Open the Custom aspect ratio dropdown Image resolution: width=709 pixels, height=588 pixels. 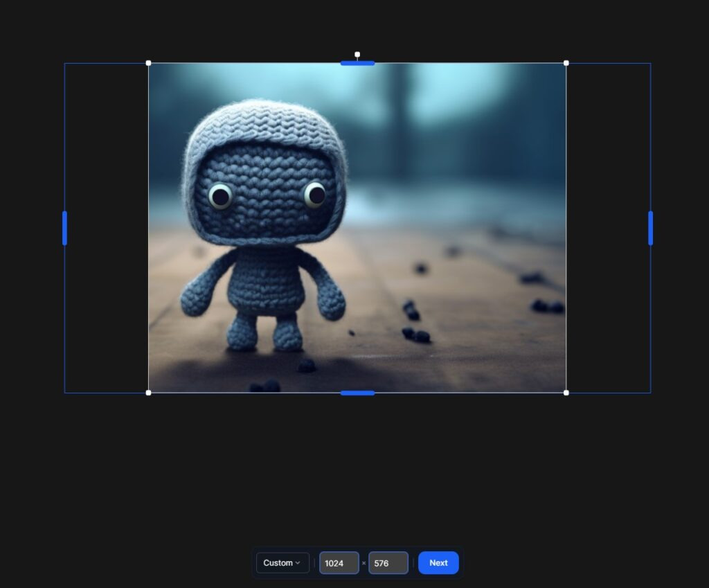tap(282, 562)
